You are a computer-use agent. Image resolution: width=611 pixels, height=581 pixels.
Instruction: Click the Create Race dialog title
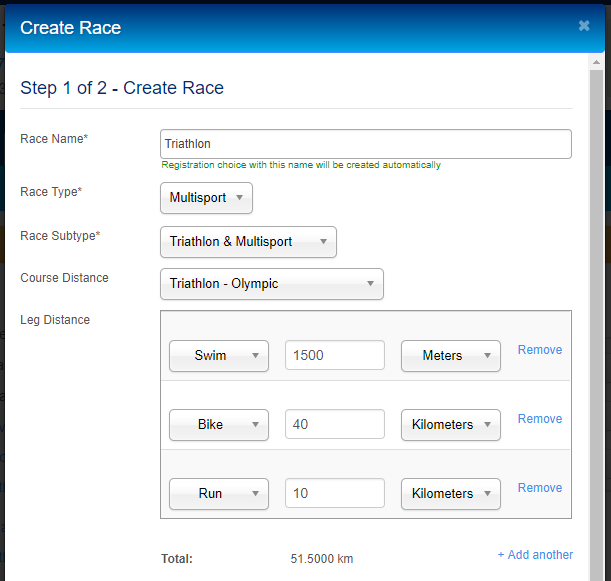point(71,28)
